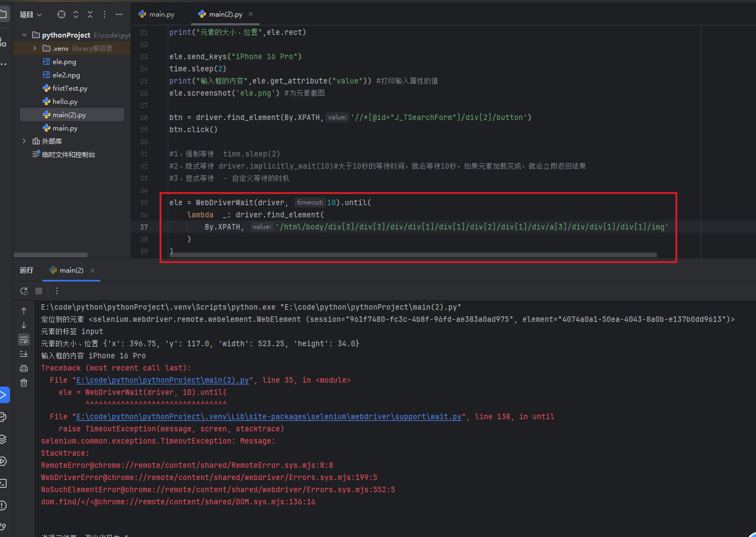This screenshot has height=537, width=756.
Task: Close the main(2).py editor tab
Action: [x=251, y=14]
